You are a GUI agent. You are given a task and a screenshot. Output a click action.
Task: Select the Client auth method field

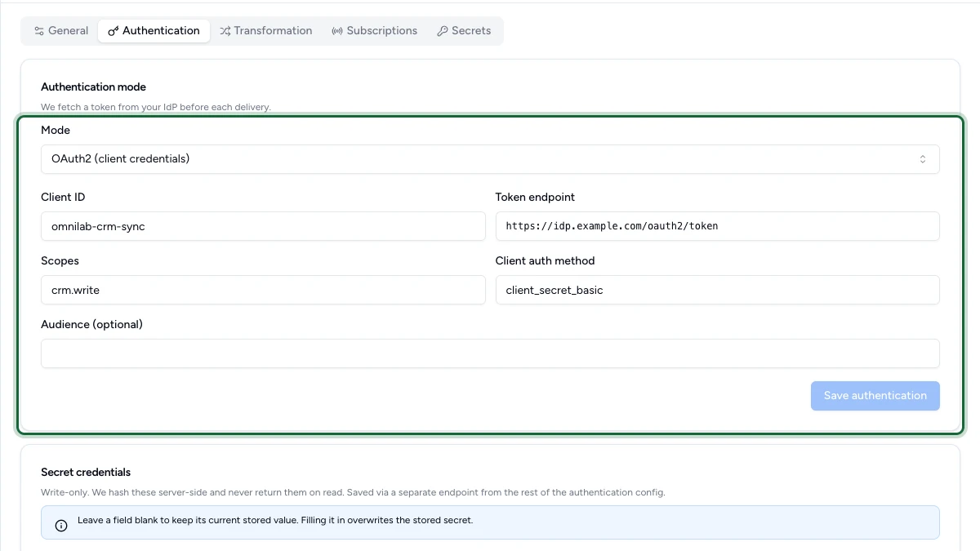pyautogui.click(x=718, y=290)
